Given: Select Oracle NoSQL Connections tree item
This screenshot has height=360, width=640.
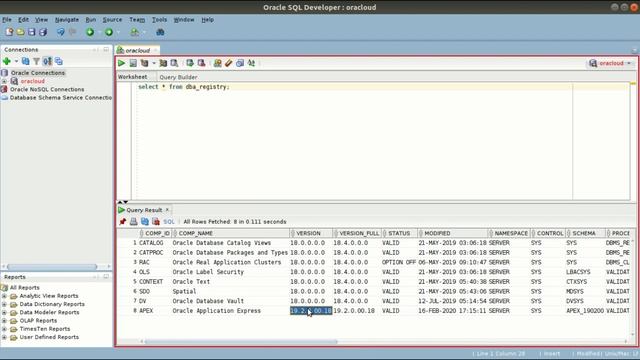Looking at the screenshot, I should pos(47,89).
